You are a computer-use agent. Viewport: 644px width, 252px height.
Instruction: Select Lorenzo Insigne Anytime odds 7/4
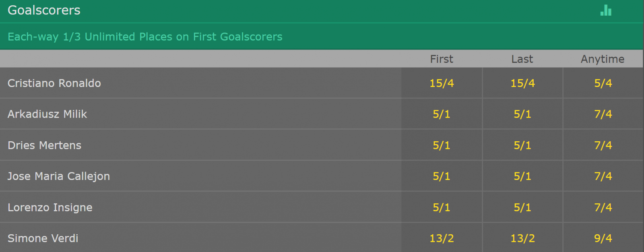pos(603,207)
